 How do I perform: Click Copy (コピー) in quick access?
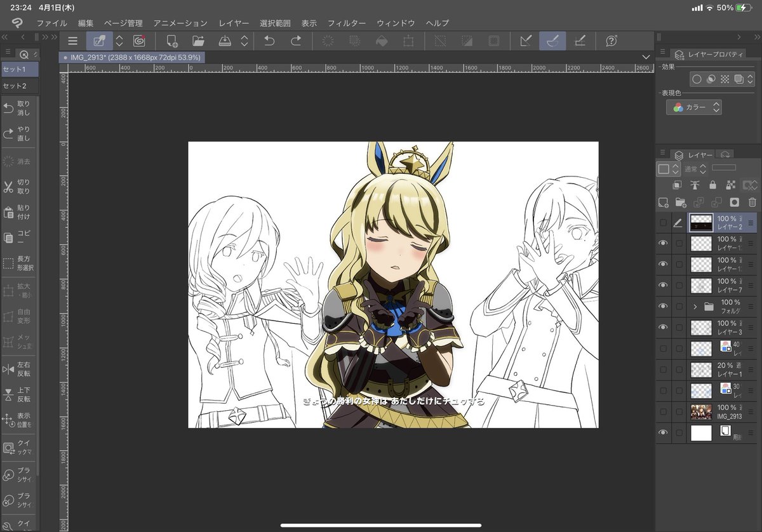click(x=18, y=238)
